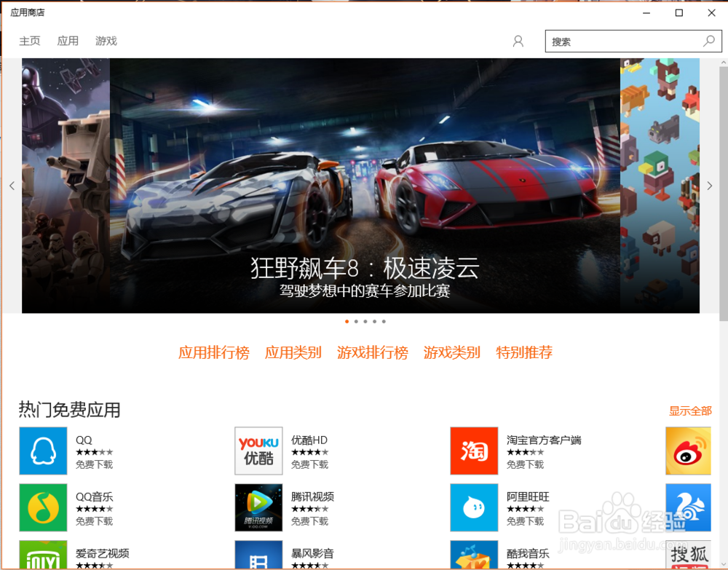The image size is (728, 570).
Task: Go to next banner with right arrow
Action: (709, 186)
